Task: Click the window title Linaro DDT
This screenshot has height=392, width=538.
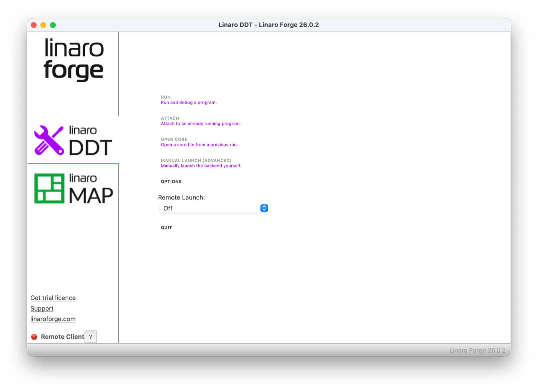Action: pos(269,25)
